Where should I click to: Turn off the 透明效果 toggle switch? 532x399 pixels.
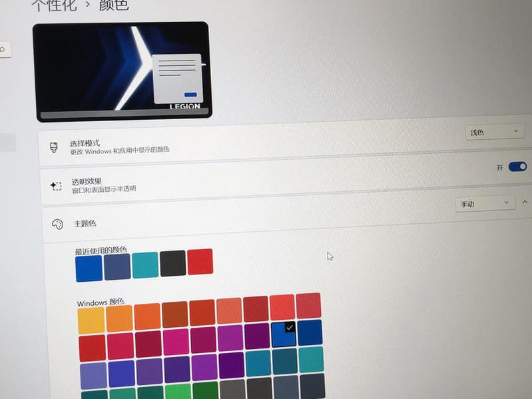coord(517,167)
